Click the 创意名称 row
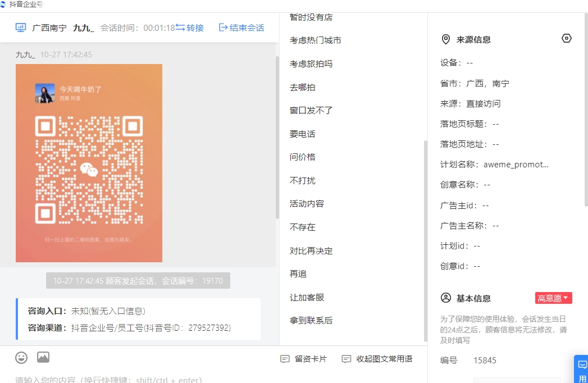Image resolution: width=588 pixels, height=383 pixels. pos(465,185)
